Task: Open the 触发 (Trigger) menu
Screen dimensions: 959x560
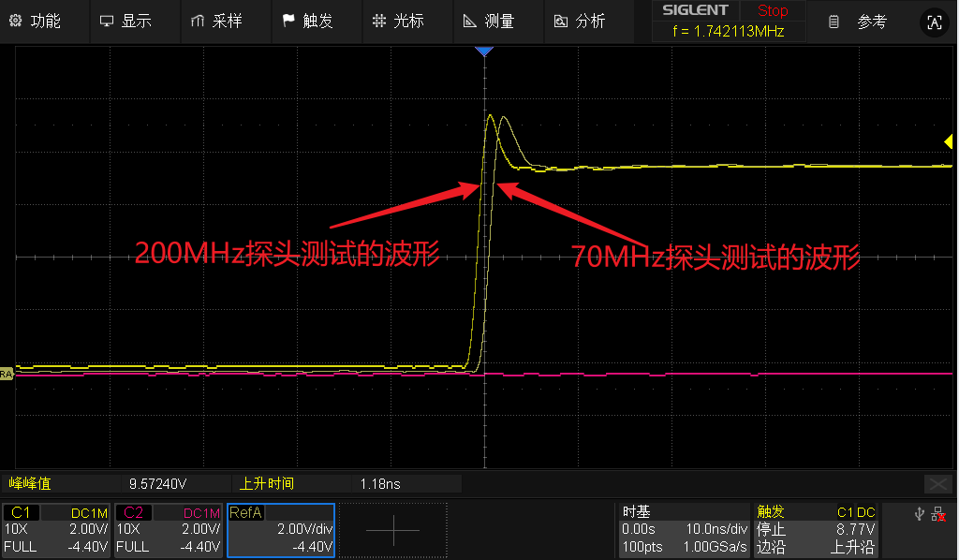Action: coord(307,21)
